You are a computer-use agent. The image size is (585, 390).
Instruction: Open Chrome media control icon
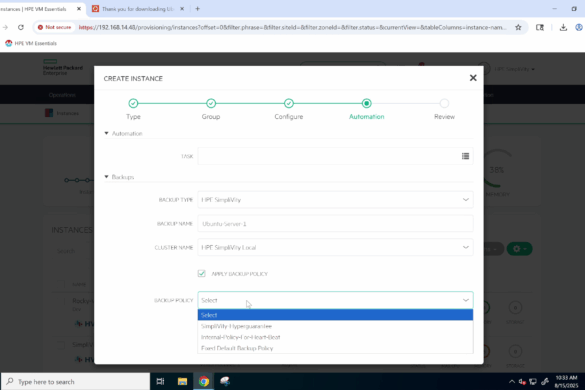point(539,27)
